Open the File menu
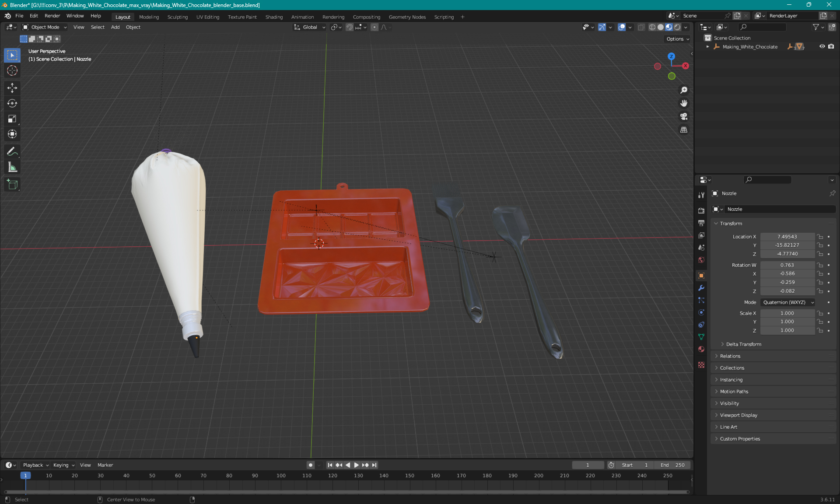840x504 pixels. click(19, 16)
